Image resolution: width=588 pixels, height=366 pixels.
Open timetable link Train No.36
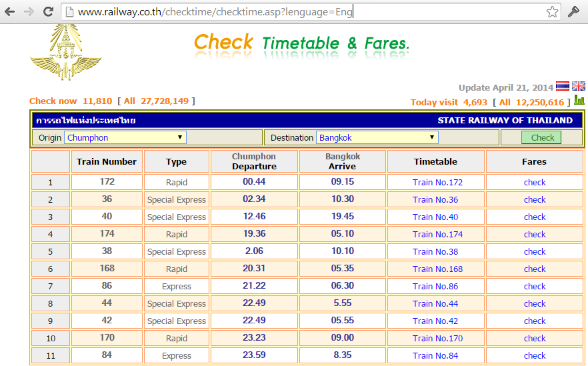435,200
